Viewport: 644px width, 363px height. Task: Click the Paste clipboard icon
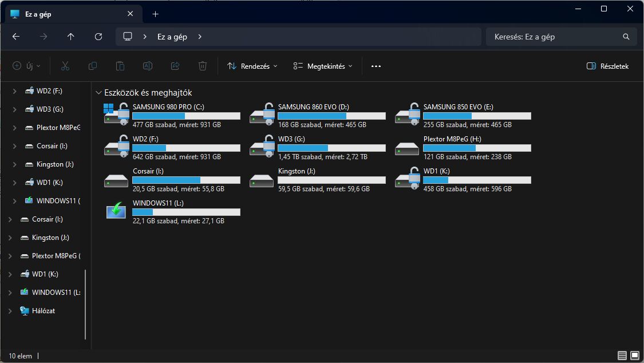tap(120, 66)
